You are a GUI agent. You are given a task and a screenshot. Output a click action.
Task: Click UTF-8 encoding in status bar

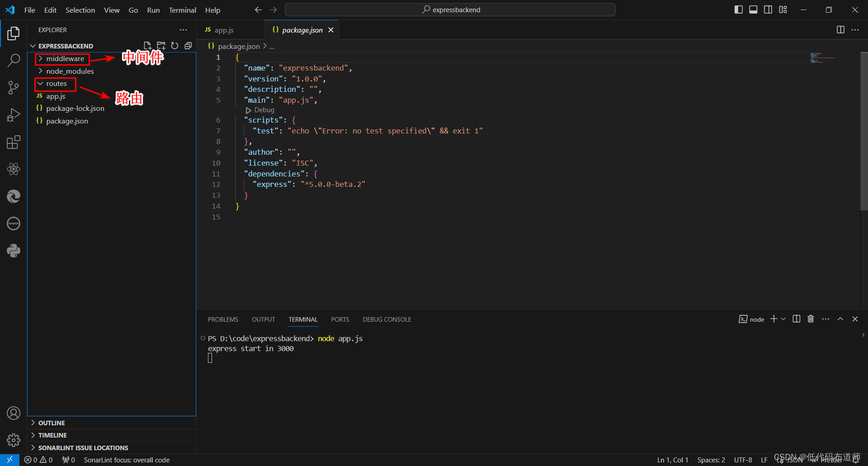[743, 460]
